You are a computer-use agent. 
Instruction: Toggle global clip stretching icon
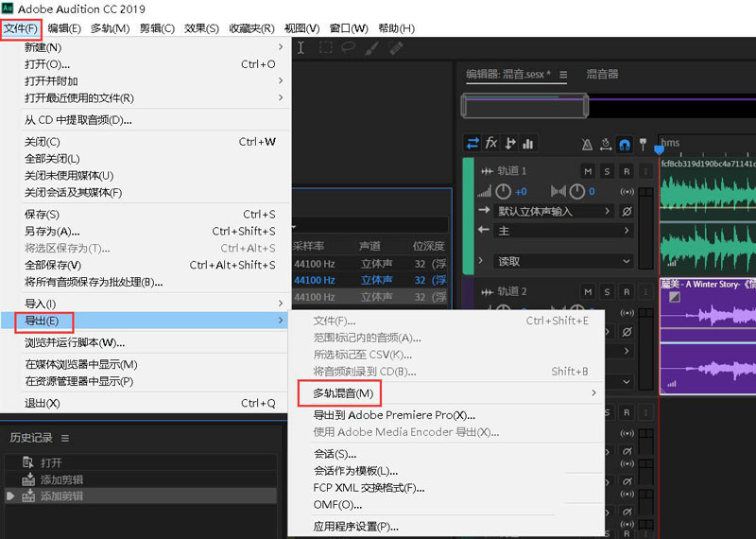[606, 144]
